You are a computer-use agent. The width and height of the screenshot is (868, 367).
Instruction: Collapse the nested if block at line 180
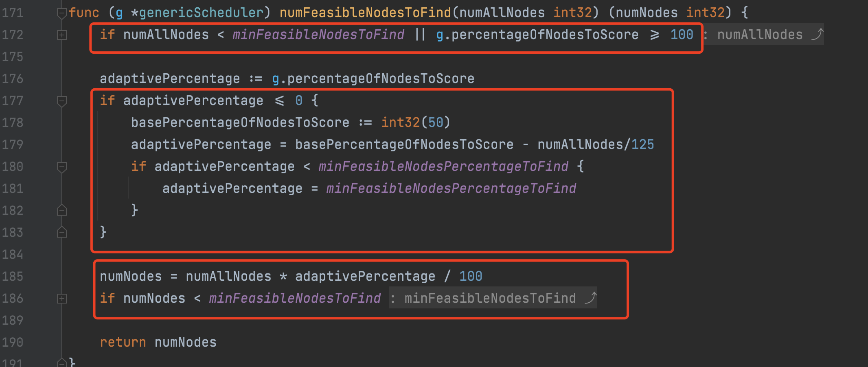point(61,167)
